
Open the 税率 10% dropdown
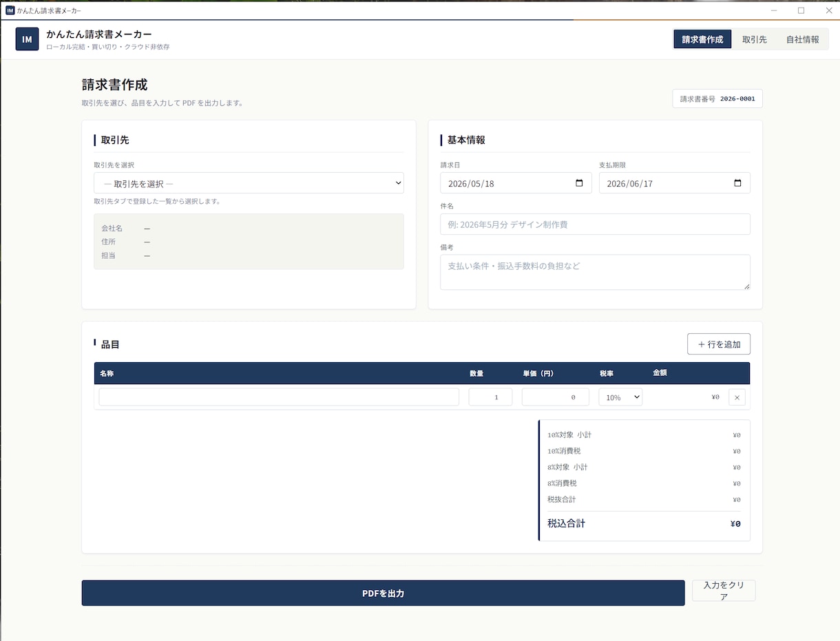coord(620,397)
